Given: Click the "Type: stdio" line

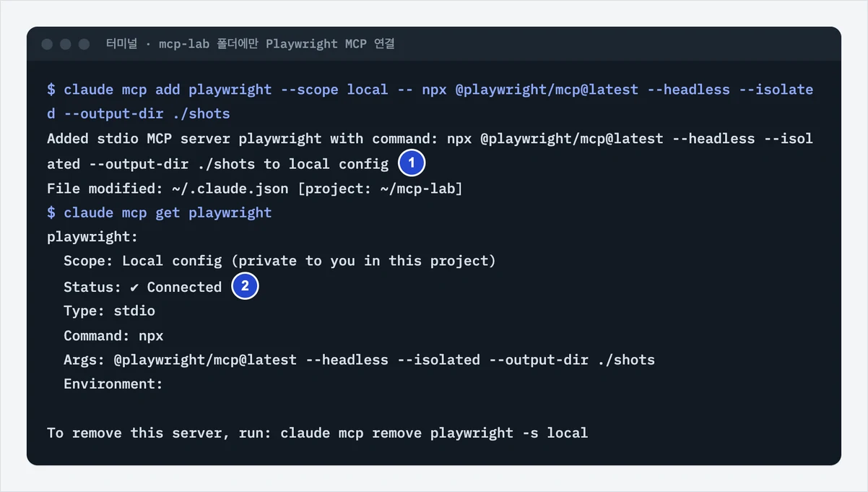Looking at the screenshot, I should pyautogui.click(x=109, y=311).
